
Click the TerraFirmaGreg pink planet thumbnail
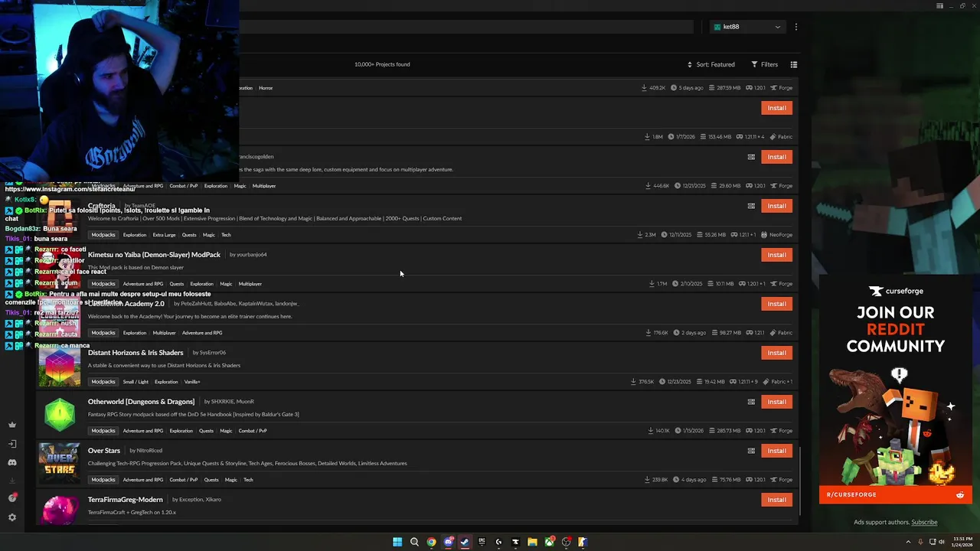point(60,510)
